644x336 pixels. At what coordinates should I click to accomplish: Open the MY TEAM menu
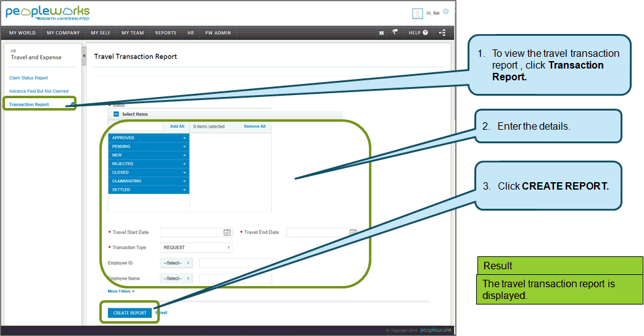click(133, 33)
